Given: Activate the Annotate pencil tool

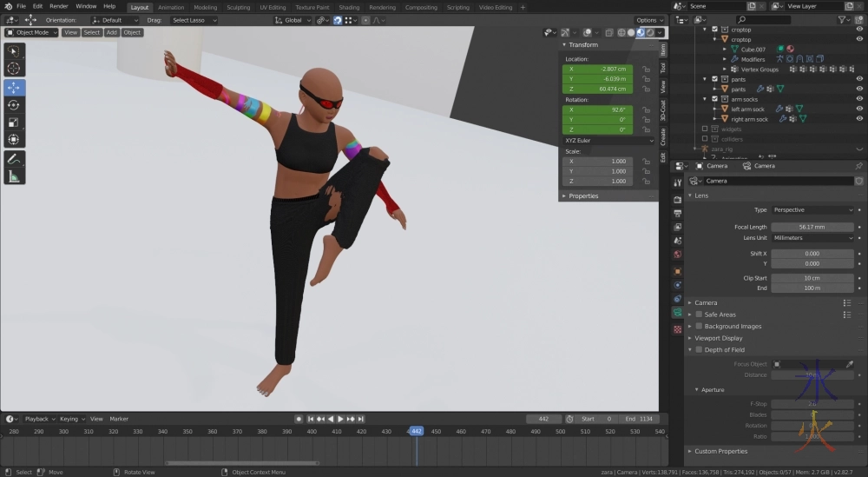Looking at the screenshot, I should click(15, 159).
